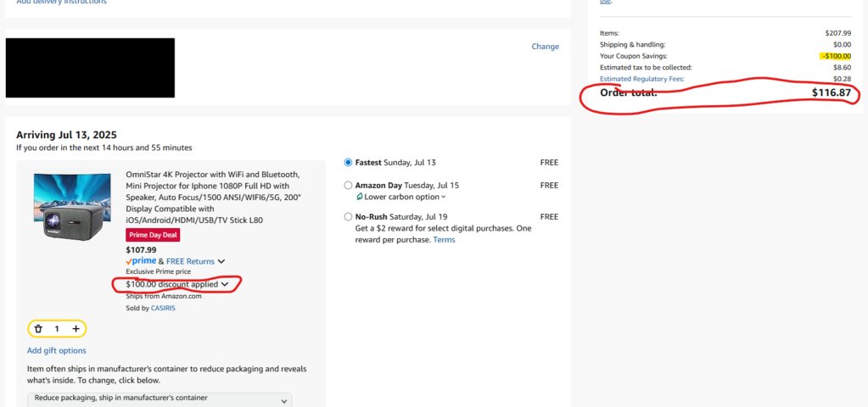Viewport: 868px width, 407px height.
Task: Click the Shipping & handling $0.00 amount
Action: tap(843, 45)
